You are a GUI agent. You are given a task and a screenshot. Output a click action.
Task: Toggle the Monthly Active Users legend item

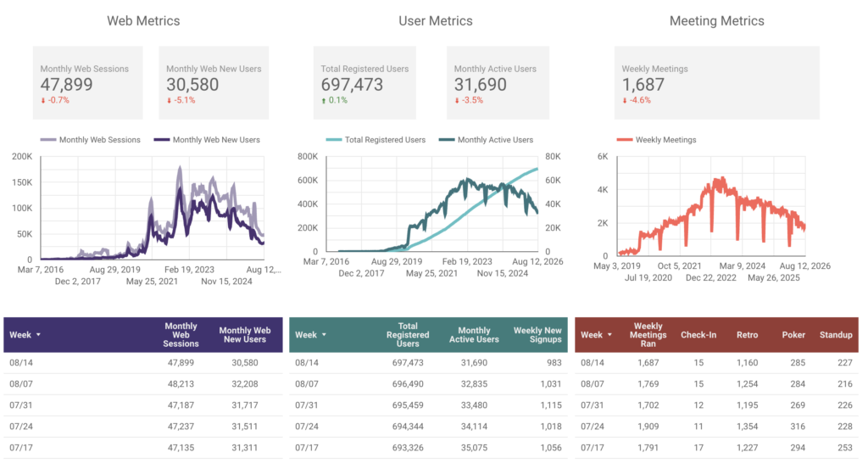click(x=486, y=140)
